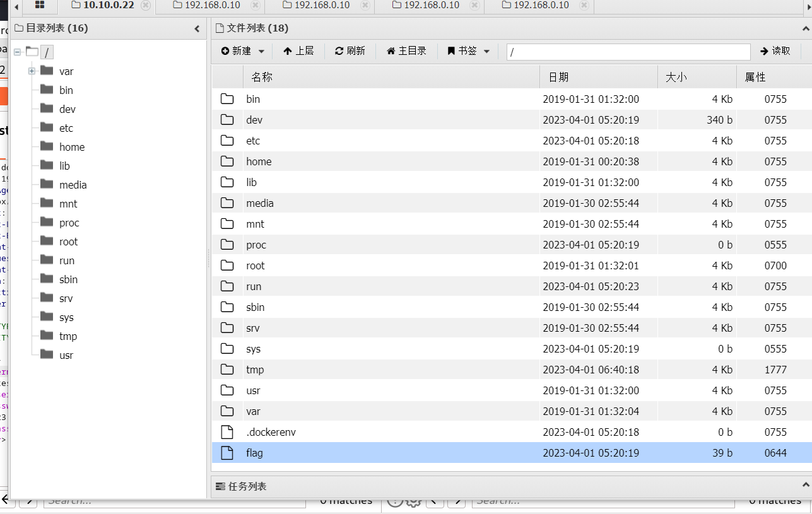Click the media folder icon in file list

(227, 203)
